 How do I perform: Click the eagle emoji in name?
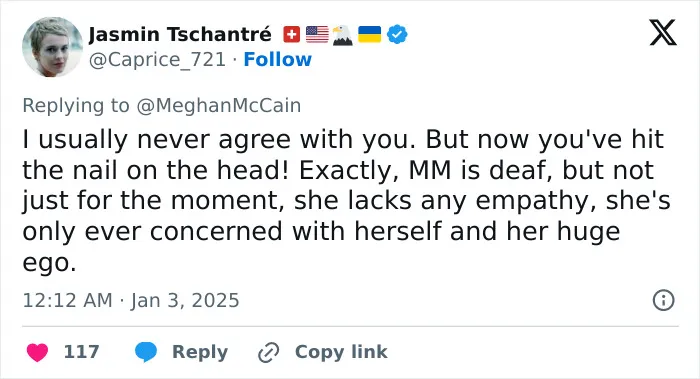point(343,35)
